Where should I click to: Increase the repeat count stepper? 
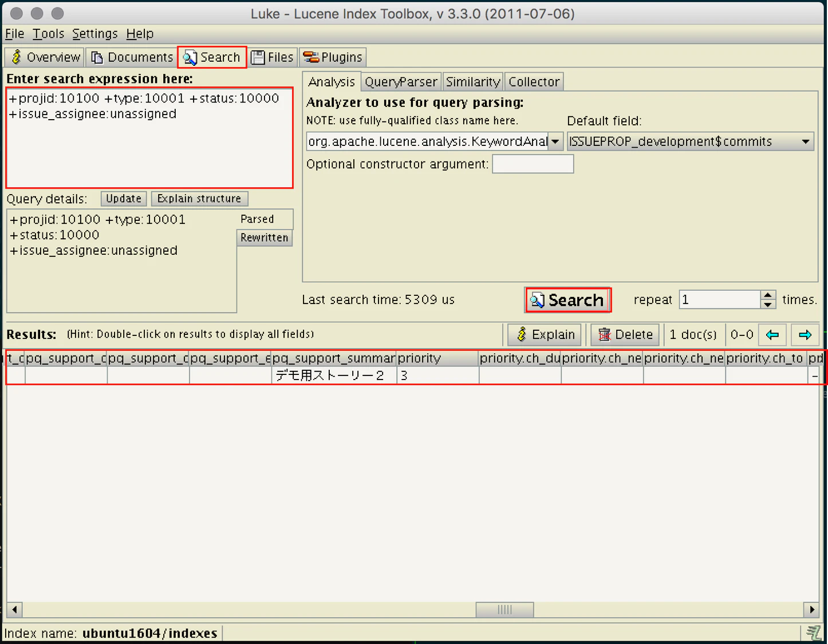pyautogui.click(x=768, y=295)
